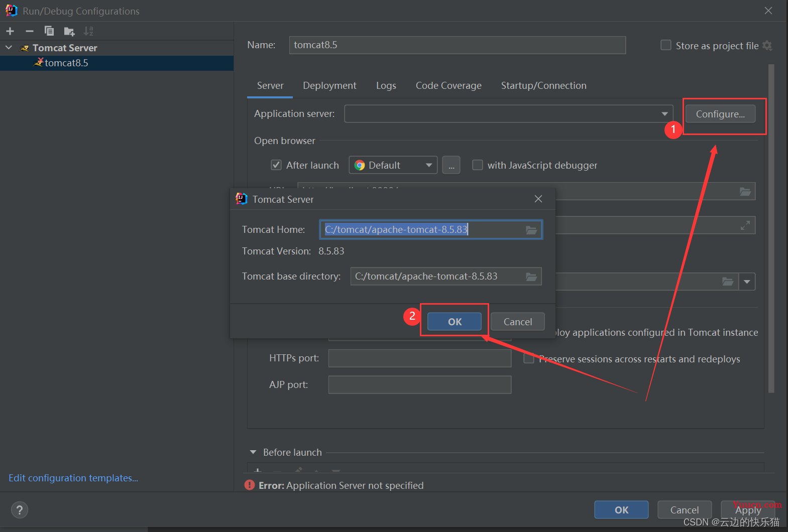This screenshot has width=788, height=532.
Task: Open the JRE dropdown arrow
Action: [x=747, y=282]
